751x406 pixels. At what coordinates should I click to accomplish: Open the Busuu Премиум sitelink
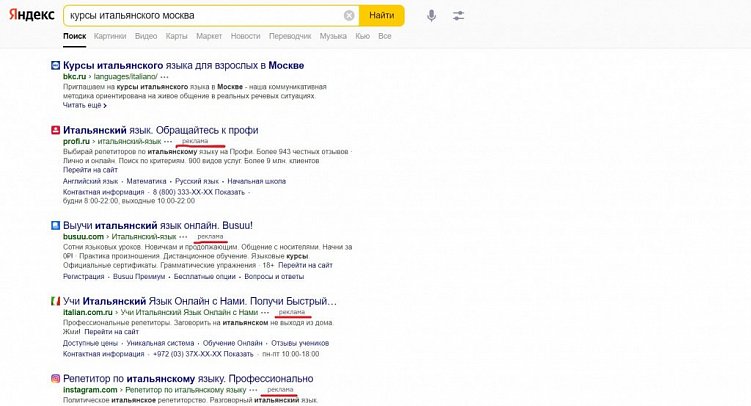pos(139,276)
